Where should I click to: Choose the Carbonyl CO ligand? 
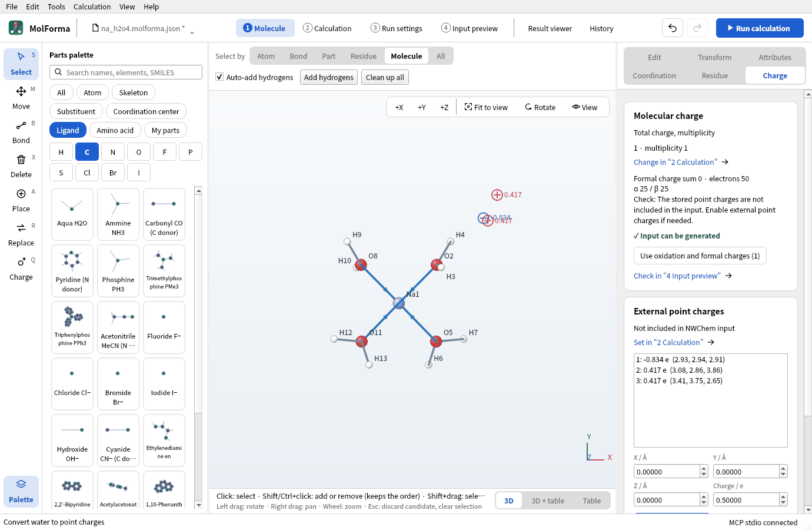tap(164, 214)
